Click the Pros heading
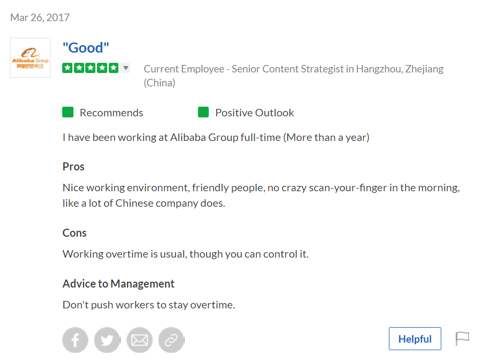 [73, 166]
